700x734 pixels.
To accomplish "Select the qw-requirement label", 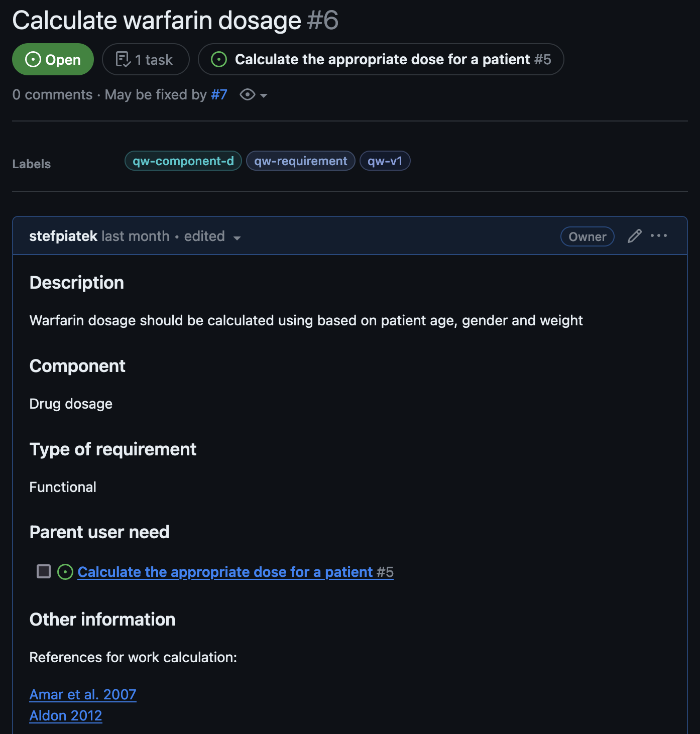I will [301, 161].
